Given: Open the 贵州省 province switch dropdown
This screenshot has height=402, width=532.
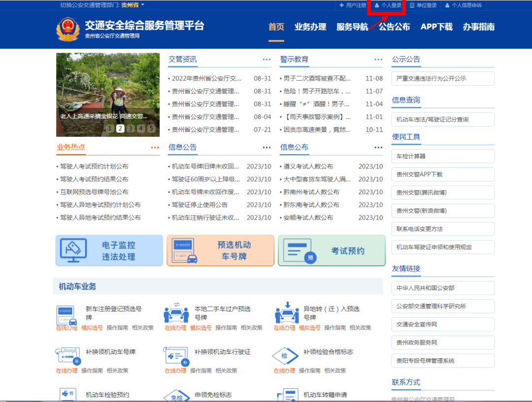Looking at the screenshot, I should [133, 5].
